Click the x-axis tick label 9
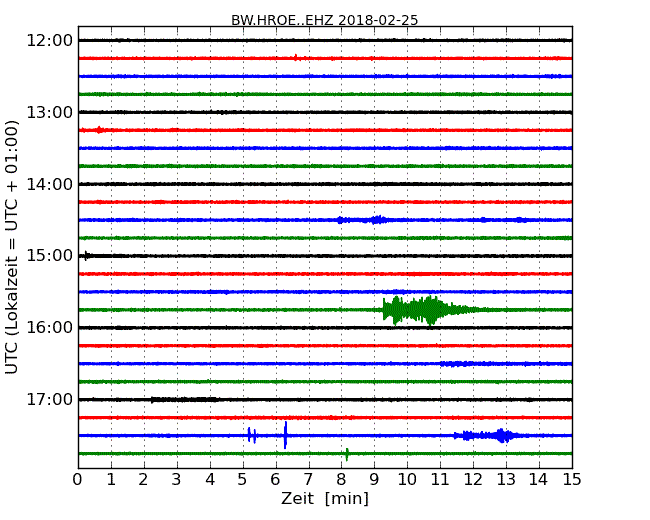Viewport: 650px width, 520px height. tap(374, 480)
